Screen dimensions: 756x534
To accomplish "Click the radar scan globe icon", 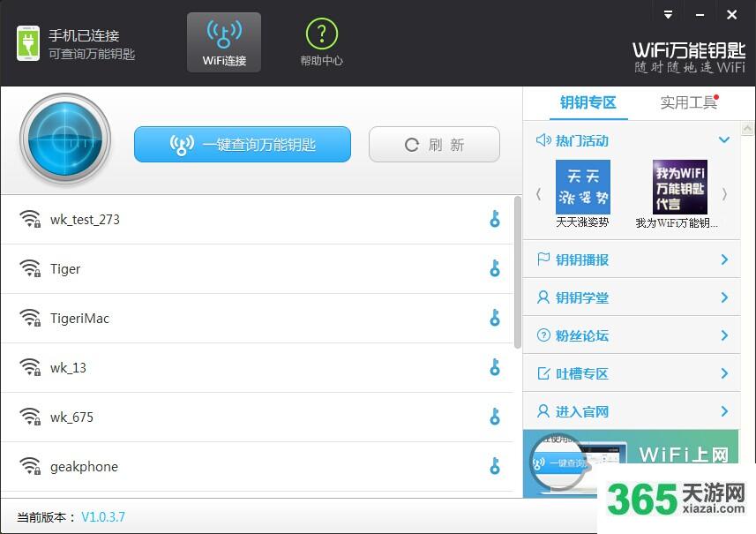I will (65, 139).
